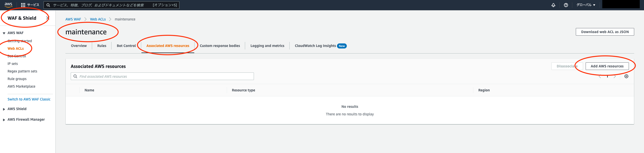Select the Associated AWS resources tab
644x153 pixels.
[168, 46]
